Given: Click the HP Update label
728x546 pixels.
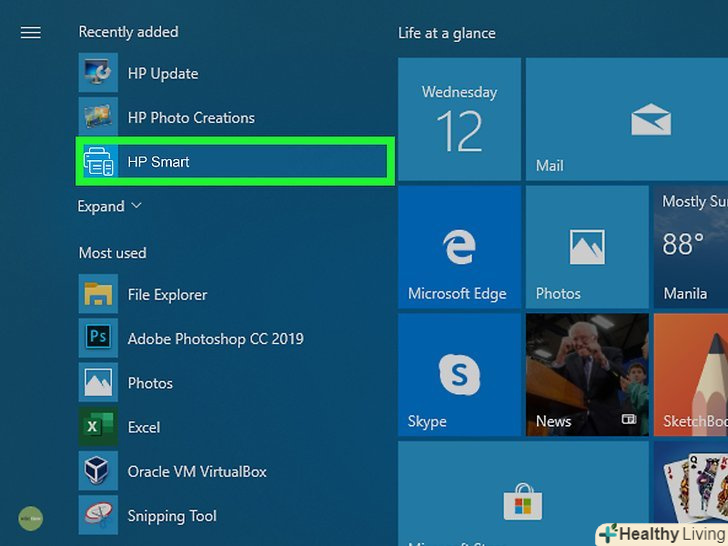Looking at the screenshot, I should pos(163,73).
